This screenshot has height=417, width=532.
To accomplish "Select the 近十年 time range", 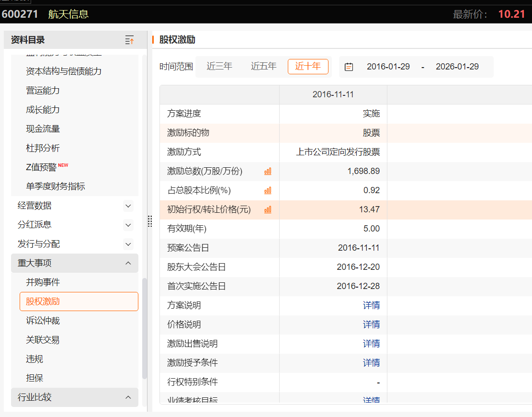I will 307,67.
